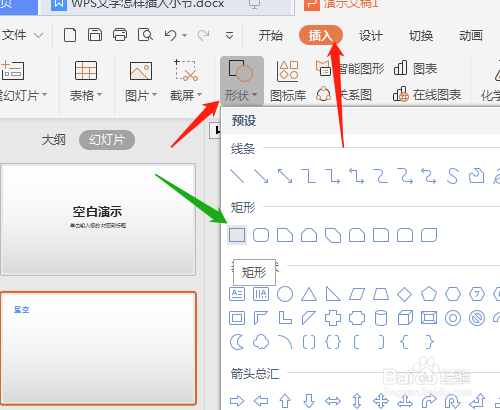
Task: Open Print Preview icon
Action: coord(145,35)
